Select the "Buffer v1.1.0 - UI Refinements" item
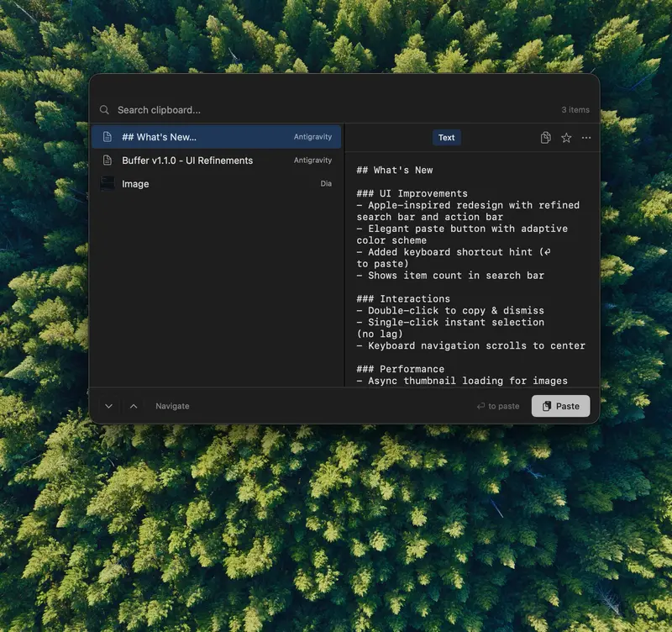The image size is (672, 632). 216,161
